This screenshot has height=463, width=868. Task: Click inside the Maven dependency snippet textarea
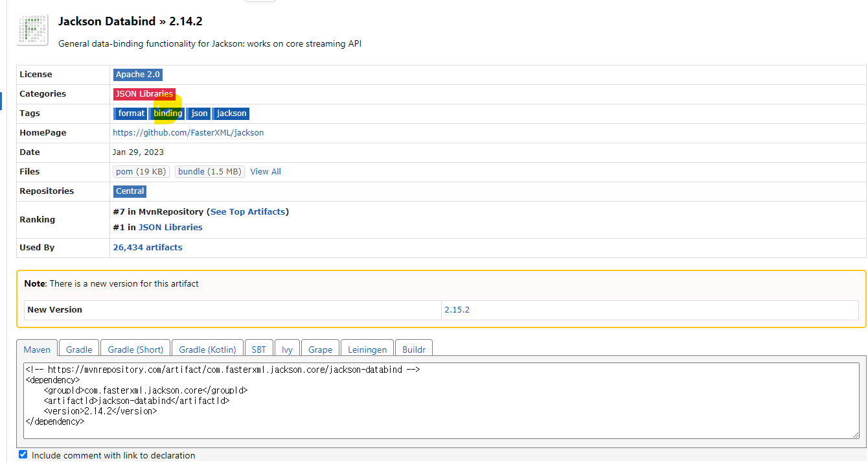click(441, 400)
